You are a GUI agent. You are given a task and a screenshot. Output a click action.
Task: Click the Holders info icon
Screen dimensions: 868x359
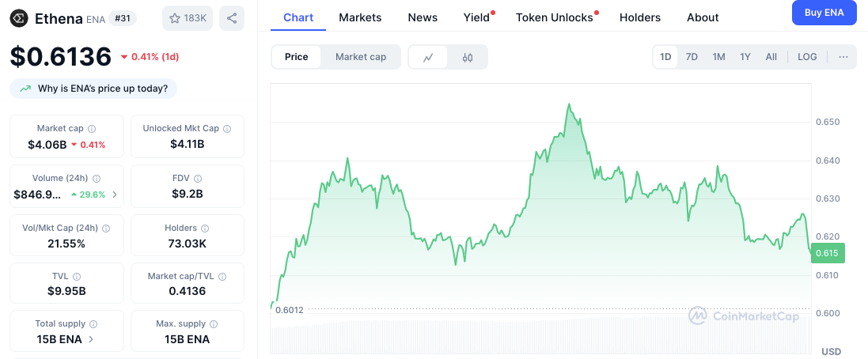pos(203,229)
